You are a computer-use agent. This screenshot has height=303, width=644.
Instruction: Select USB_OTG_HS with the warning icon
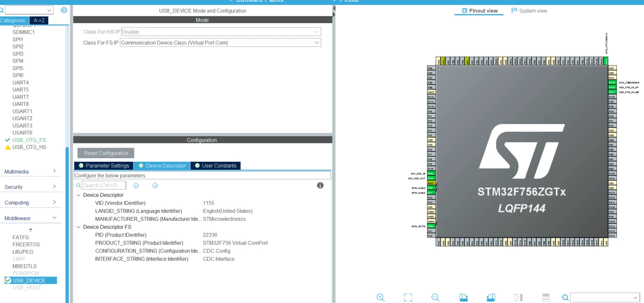[26, 147]
